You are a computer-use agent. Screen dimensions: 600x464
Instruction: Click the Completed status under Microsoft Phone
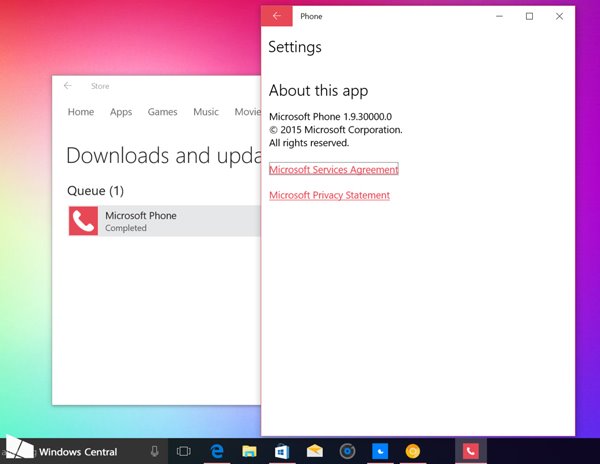tap(126, 228)
